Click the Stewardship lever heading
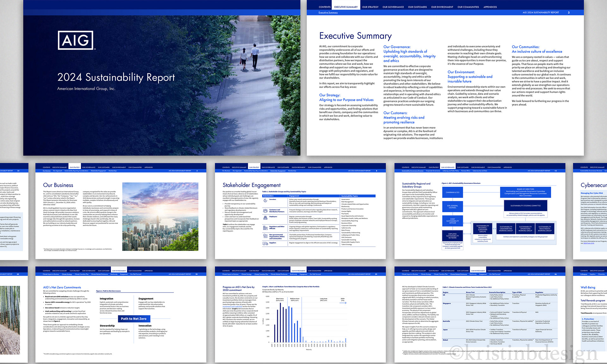 pyautogui.click(x=107, y=326)
